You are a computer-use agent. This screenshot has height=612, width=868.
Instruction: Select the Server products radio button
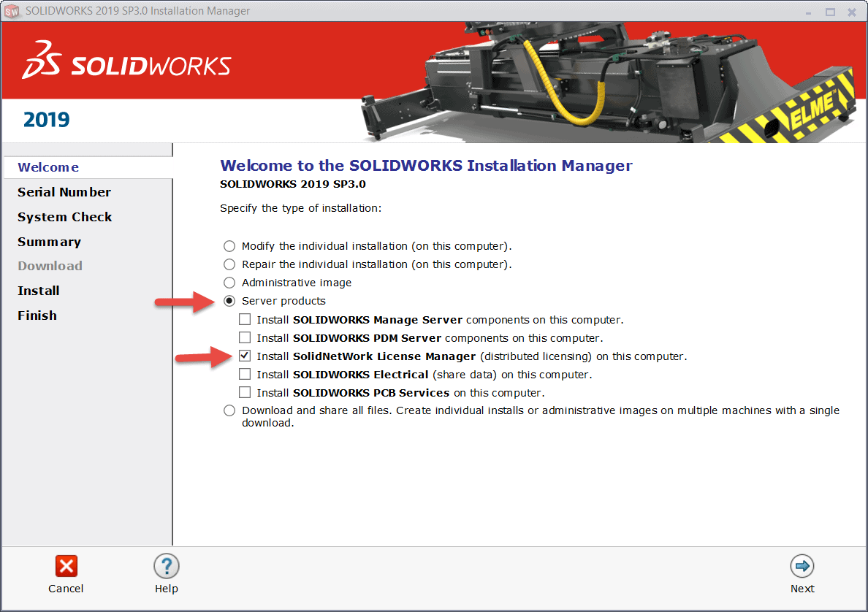click(229, 301)
